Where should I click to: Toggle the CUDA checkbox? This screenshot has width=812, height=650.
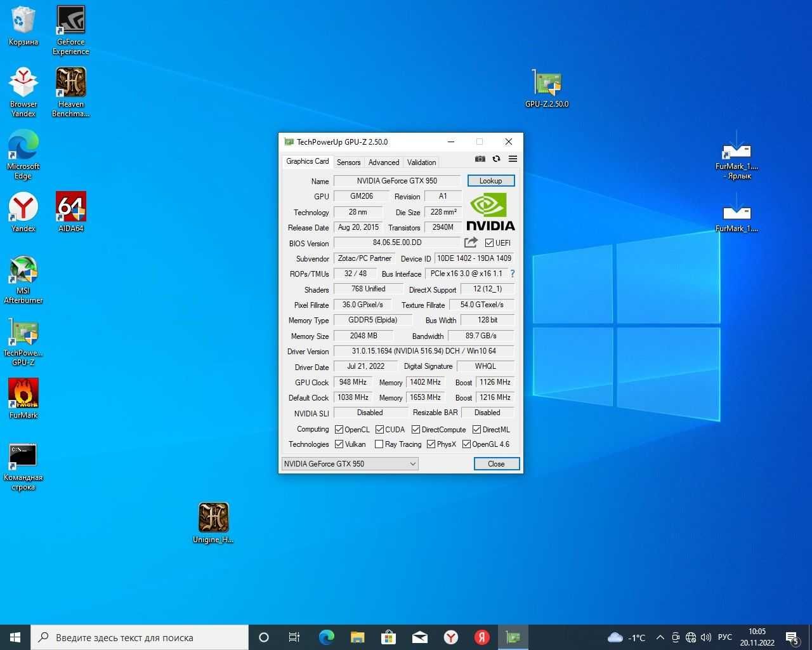[x=379, y=429]
